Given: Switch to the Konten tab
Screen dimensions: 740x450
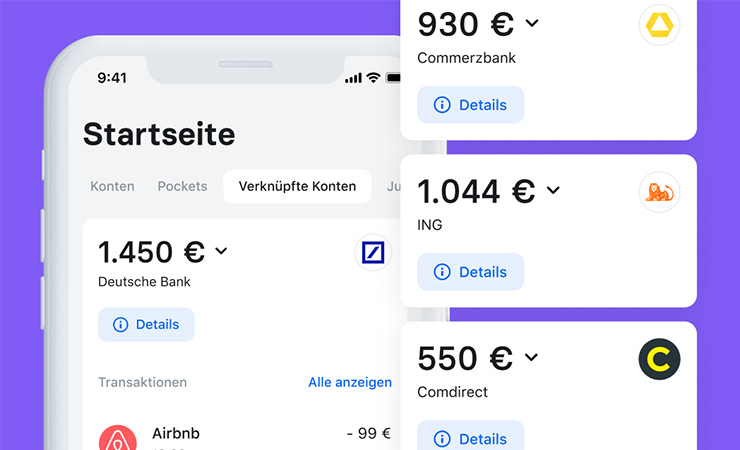Looking at the screenshot, I should 112,186.
